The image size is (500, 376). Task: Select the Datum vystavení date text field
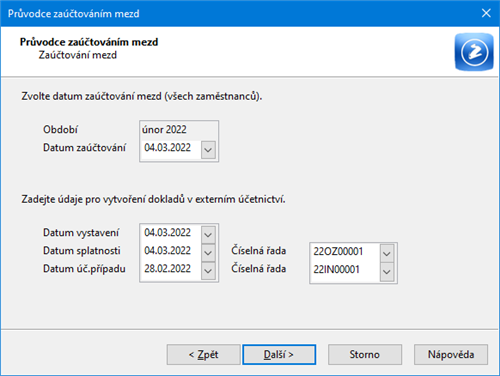171,233
